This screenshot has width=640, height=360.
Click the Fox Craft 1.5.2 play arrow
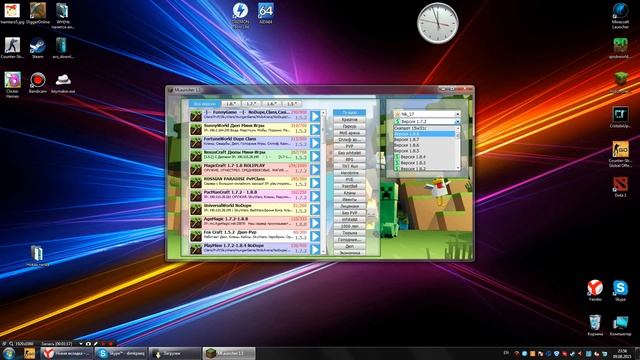[315, 236]
